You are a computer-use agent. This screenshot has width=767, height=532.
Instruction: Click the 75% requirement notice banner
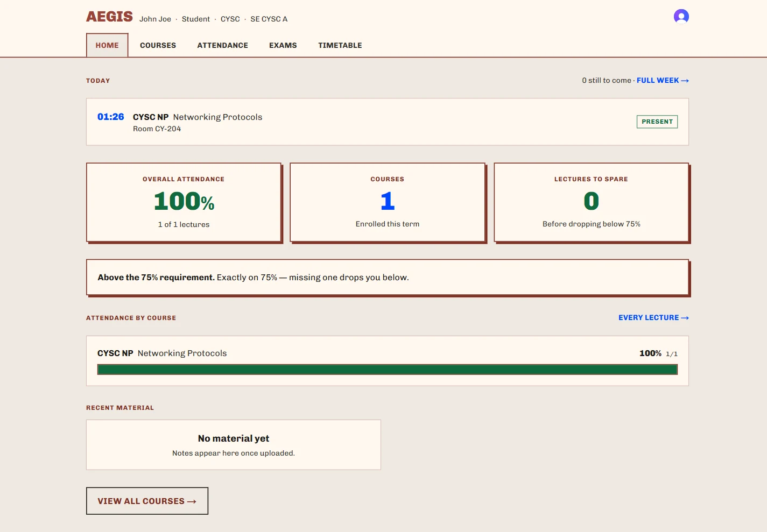click(x=388, y=278)
